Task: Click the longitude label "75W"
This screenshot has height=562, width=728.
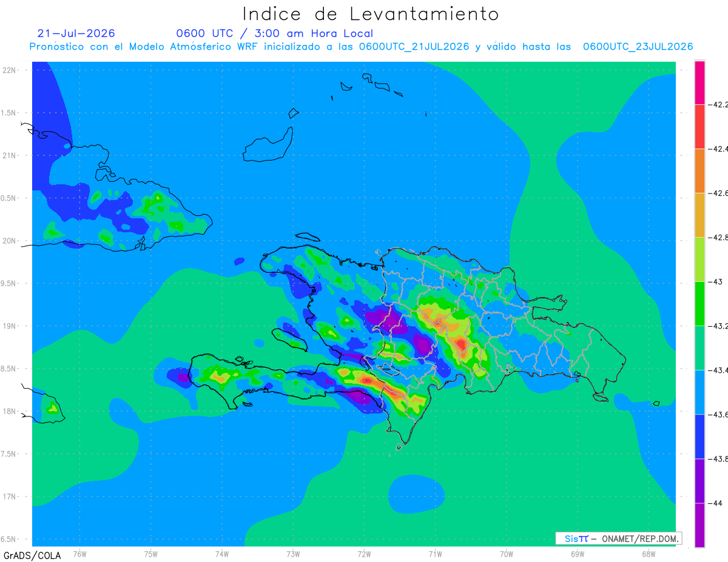Action: (151, 554)
